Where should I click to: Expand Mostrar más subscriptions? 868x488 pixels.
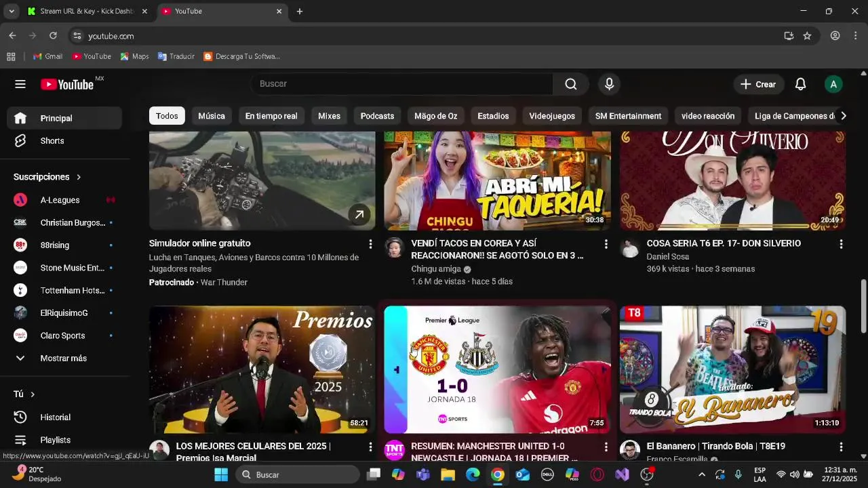point(64,358)
